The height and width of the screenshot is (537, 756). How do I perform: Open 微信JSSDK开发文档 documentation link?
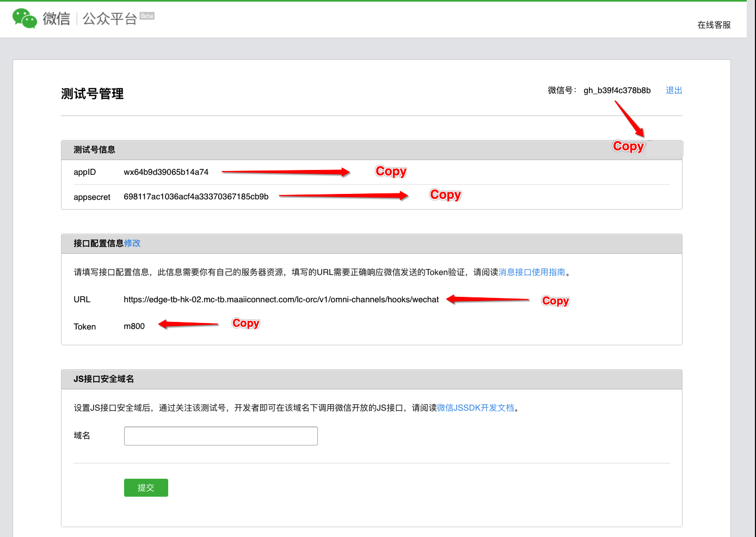tap(476, 408)
